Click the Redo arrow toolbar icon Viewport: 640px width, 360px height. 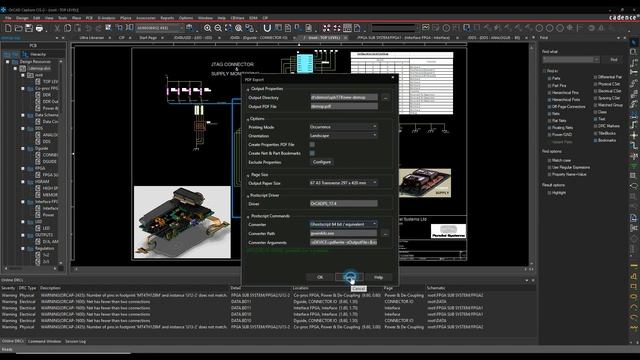(98, 28)
